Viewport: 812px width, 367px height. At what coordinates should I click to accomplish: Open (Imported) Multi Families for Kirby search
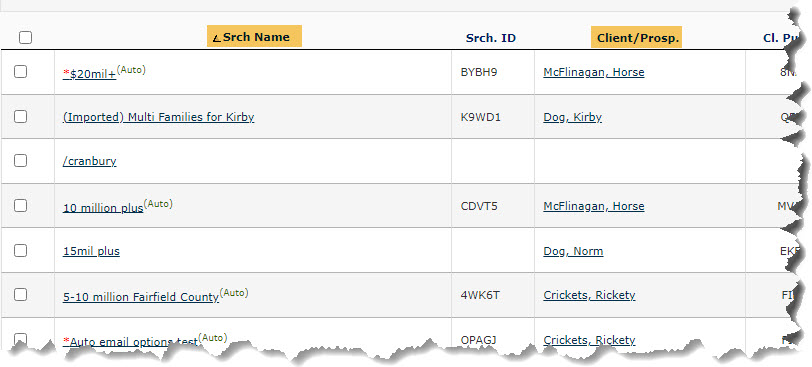tap(158, 117)
